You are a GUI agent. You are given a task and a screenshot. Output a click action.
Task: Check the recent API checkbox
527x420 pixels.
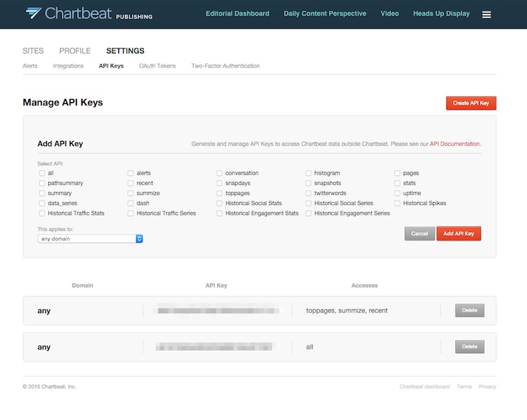pyautogui.click(x=130, y=183)
